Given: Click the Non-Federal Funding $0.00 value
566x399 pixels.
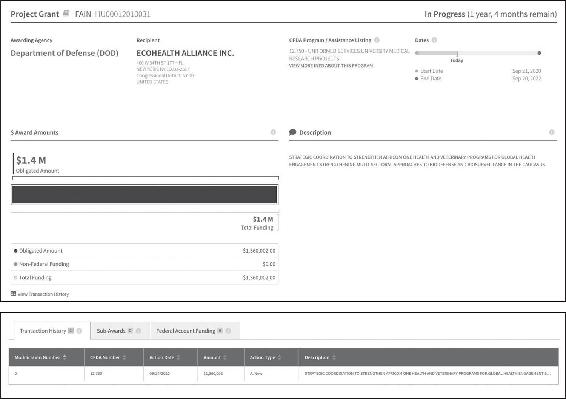Looking at the screenshot, I should [x=269, y=264].
